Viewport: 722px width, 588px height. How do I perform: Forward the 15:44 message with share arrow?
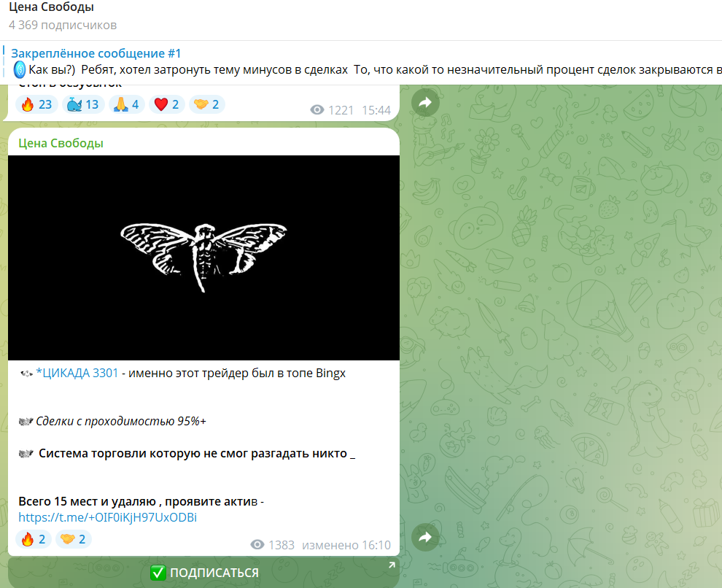[x=425, y=102]
